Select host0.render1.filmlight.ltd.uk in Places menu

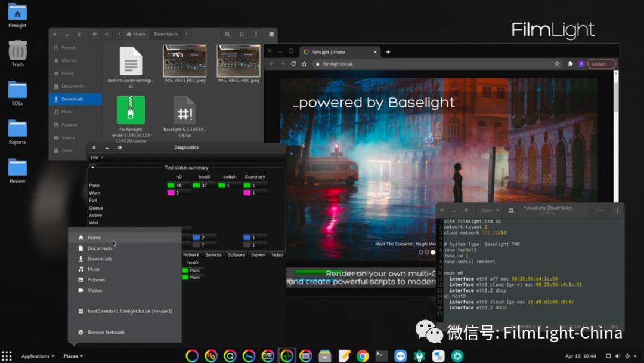point(125,311)
